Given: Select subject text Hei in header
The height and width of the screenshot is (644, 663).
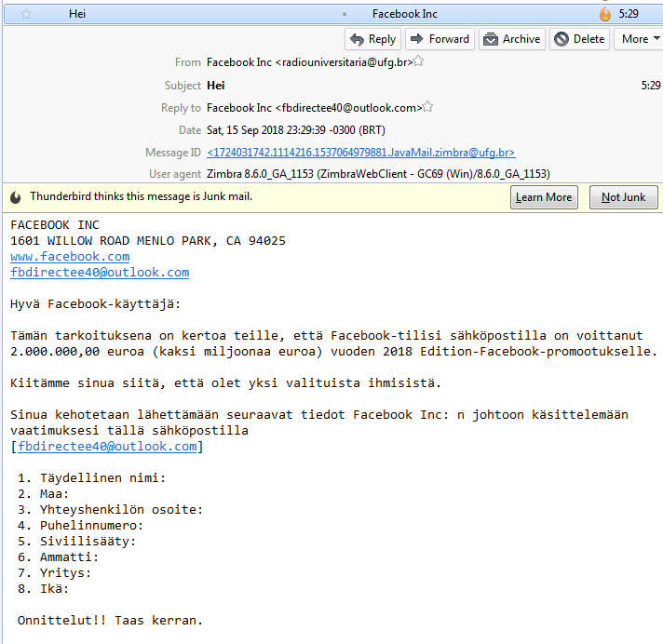Looking at the screenshot, I should point(216,86).
